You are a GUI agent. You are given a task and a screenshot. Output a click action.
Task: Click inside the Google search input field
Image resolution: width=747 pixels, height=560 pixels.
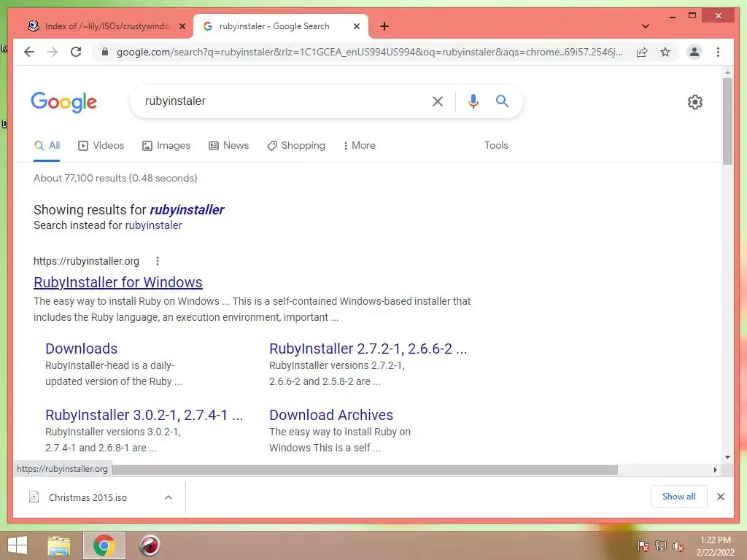pyautogui.click(x=281, y=101)
